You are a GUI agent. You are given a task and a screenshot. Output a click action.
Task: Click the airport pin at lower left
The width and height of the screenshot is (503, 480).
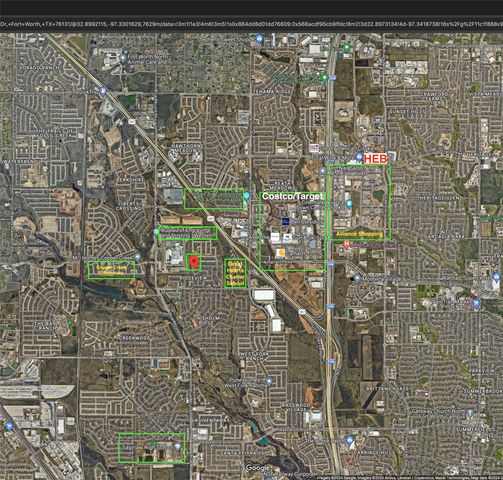pyautogui.click(x=9, y=426)
